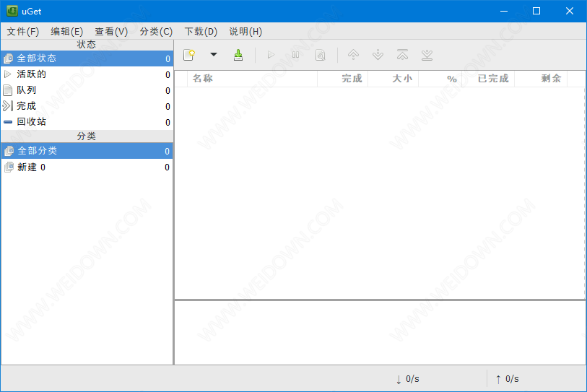587x392 pixels.
Task: Click the move up arrow icon
Action: 353,55
